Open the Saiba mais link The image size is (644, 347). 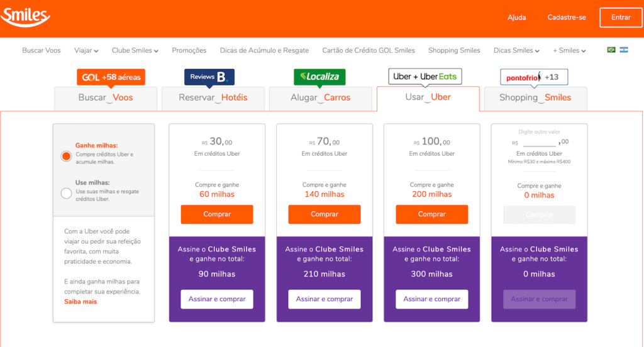pos(80,302)
